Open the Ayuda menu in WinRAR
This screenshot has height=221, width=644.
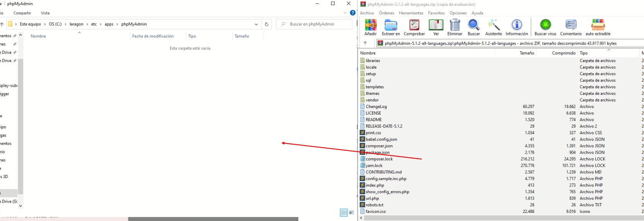point(477,13)
